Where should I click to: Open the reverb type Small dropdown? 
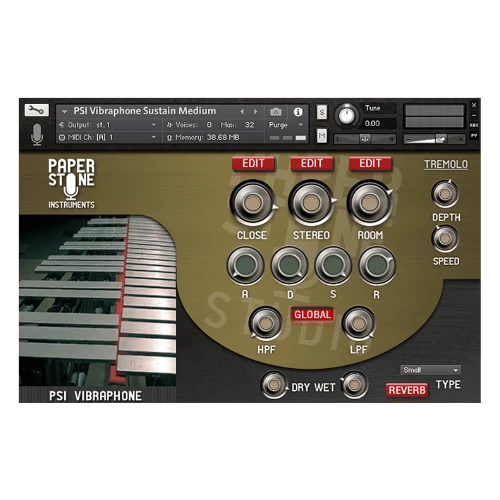(430, 370)
